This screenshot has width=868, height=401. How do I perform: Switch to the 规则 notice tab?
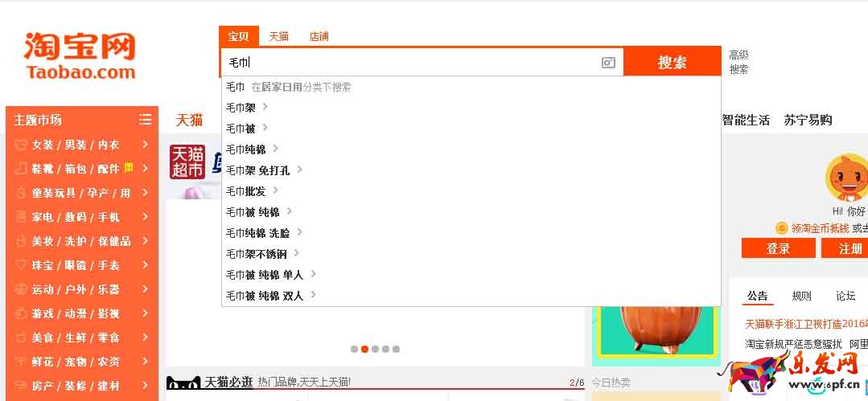801,296
